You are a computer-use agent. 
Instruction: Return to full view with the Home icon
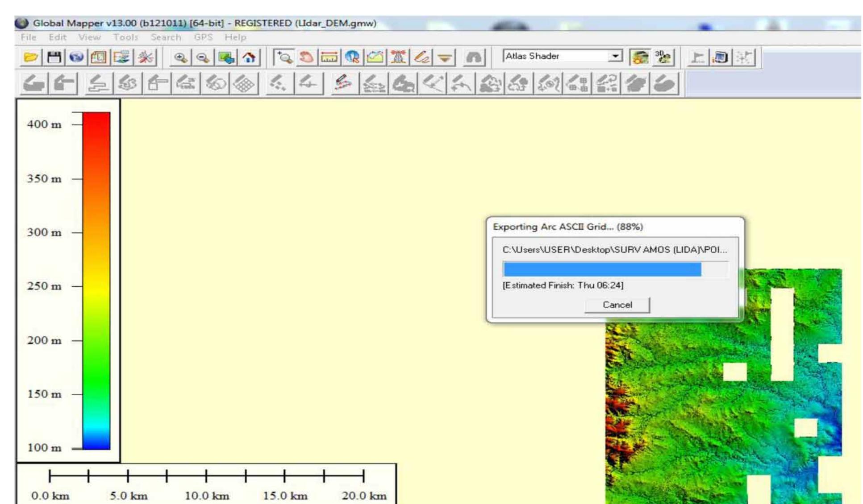coord(249,58)
